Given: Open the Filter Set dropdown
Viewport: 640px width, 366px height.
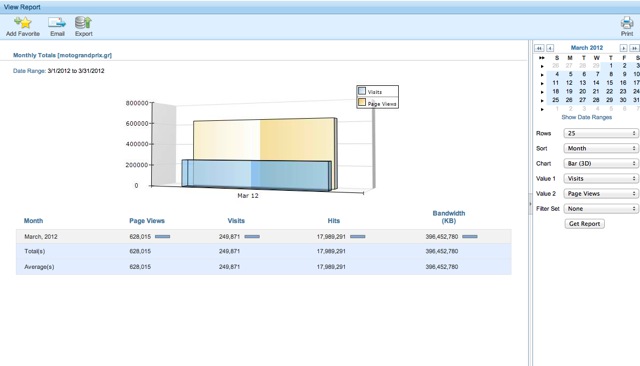Looking at the screenshot, I should click(x=601, y=209).
